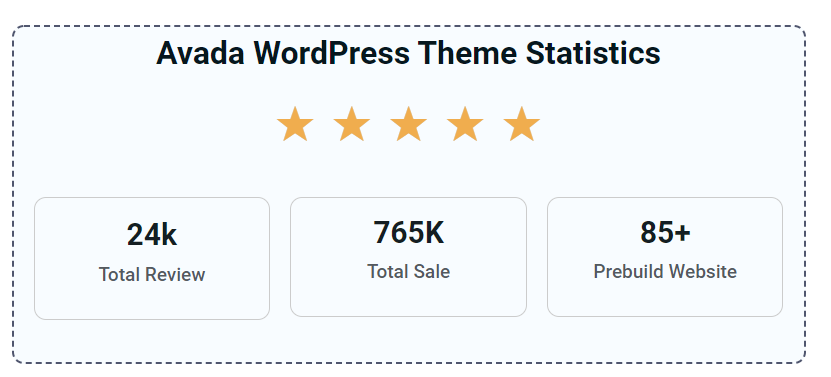
Task: Click the word "Statistics" in the heading
Action: pyautogui.click(x=593, y=53)
